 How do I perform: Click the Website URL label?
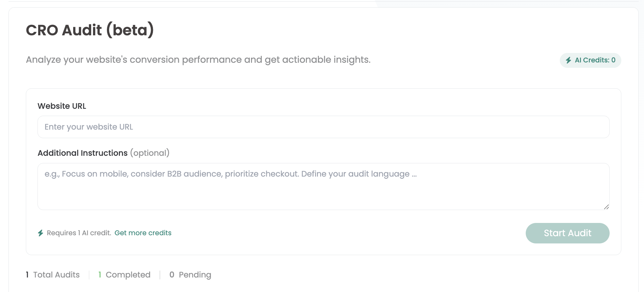62,106
